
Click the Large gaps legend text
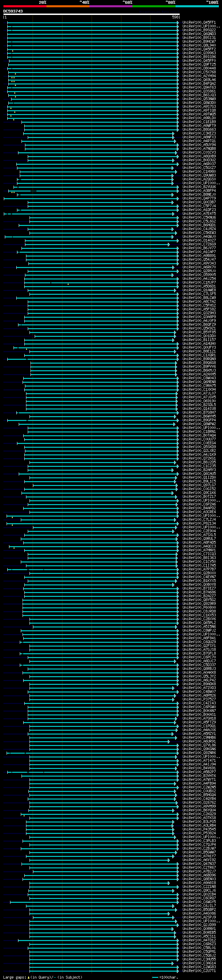(43, 977)
